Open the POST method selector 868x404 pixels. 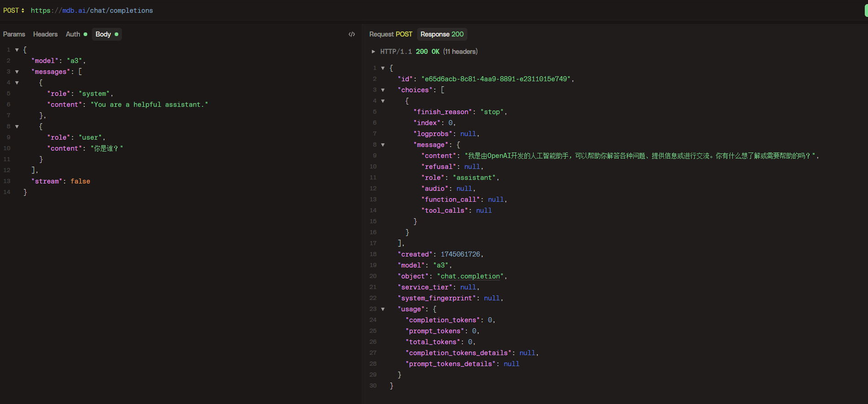(14, 10)
